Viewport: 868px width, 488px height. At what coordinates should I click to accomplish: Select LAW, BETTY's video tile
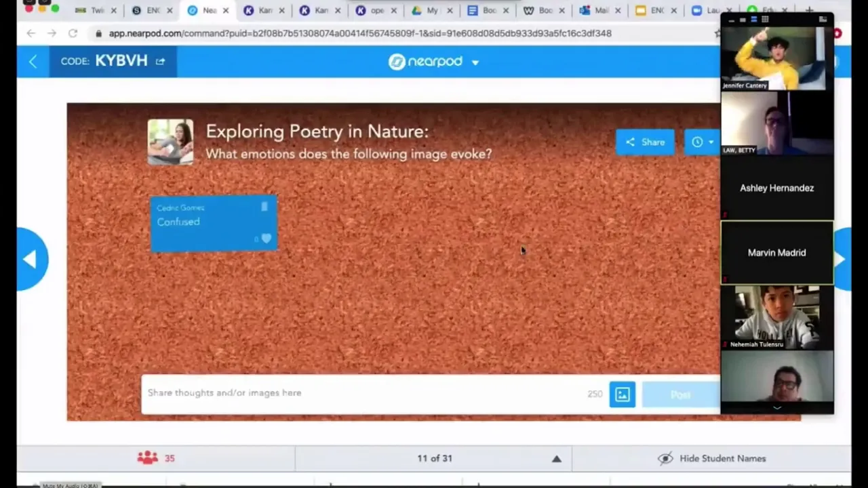point(777,123)
